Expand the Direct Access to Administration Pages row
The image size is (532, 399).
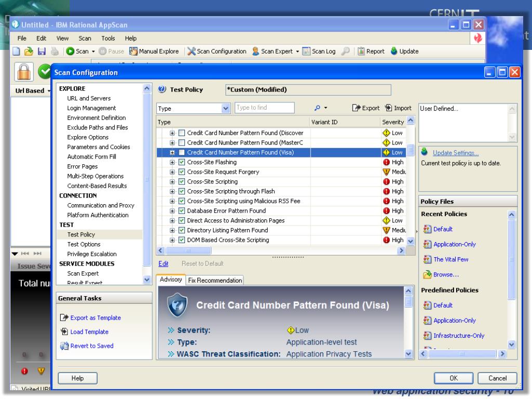click(x=172, y=220)
